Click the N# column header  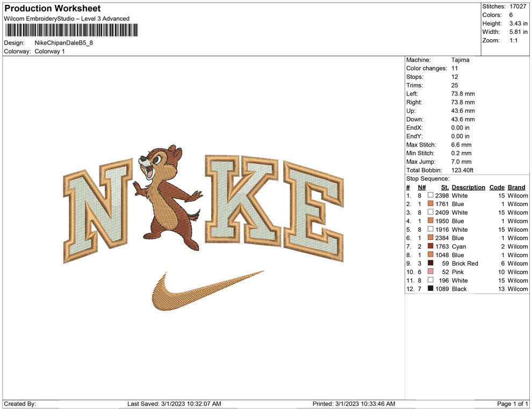point(422,187)
